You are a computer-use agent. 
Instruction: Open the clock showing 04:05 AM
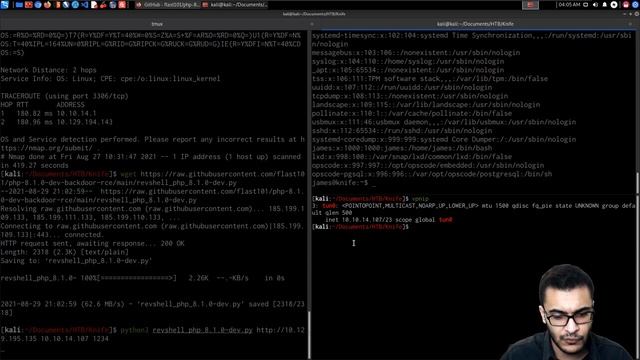(569, 5)
